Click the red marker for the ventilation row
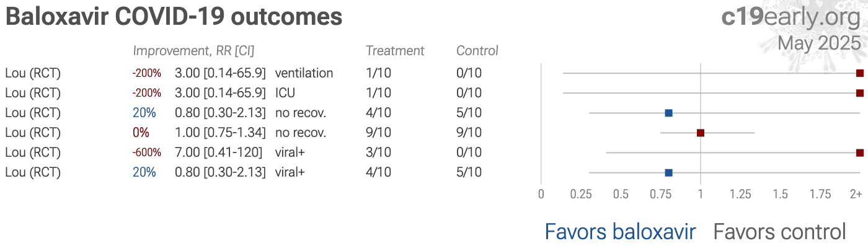 point(859,73)
